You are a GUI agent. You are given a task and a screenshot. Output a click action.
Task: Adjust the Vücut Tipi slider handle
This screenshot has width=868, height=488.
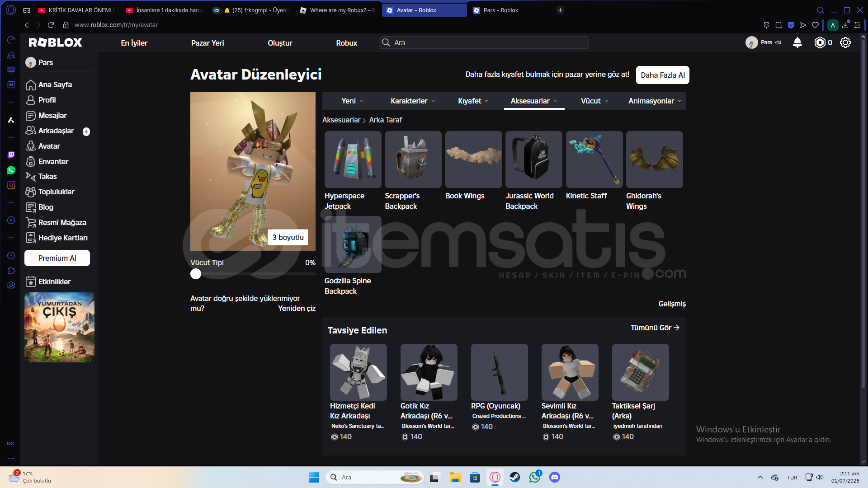click(x=196, y=274)
